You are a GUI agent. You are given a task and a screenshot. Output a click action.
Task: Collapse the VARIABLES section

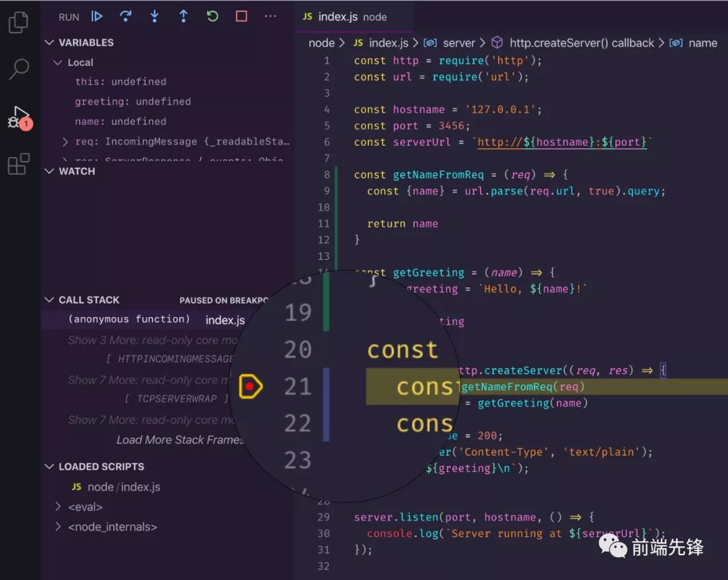tap(49, 42)
